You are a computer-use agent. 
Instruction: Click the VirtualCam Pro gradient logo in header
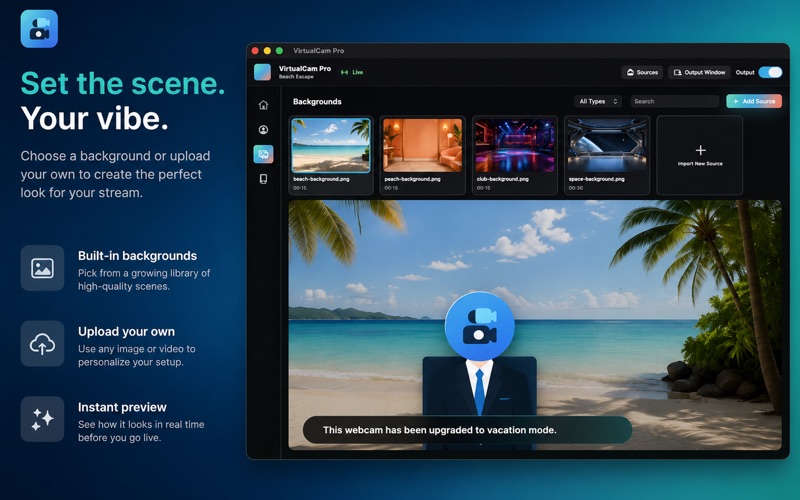point(263,72)
